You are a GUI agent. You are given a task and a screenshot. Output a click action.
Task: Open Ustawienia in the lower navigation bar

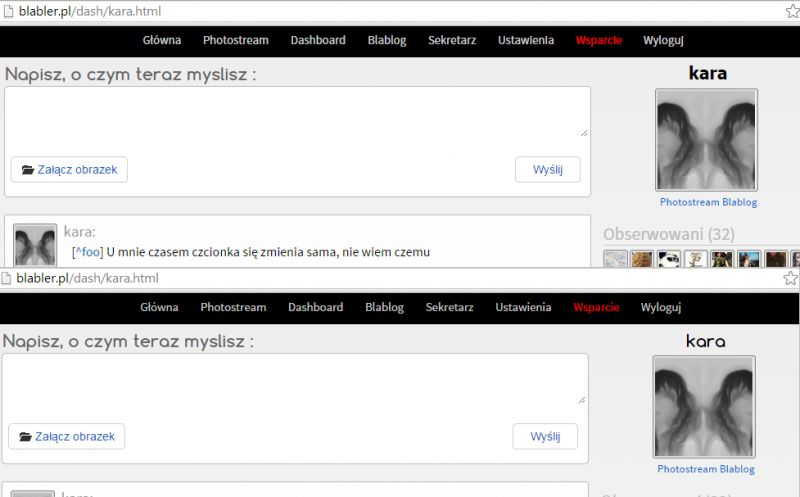pyautogui.click(x=523, y=307)
